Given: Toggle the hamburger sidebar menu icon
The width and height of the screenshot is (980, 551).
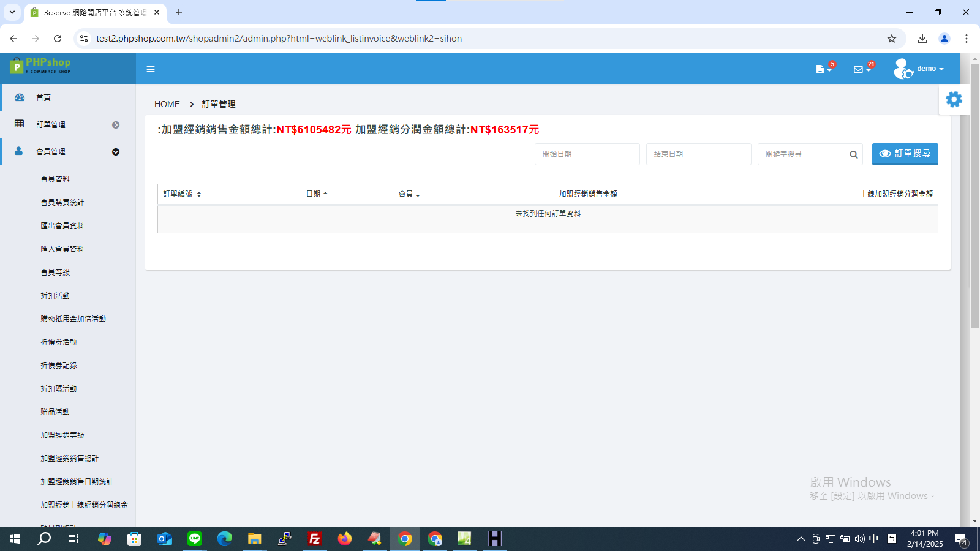Looking at the screenshot, I should click(151, 69).
